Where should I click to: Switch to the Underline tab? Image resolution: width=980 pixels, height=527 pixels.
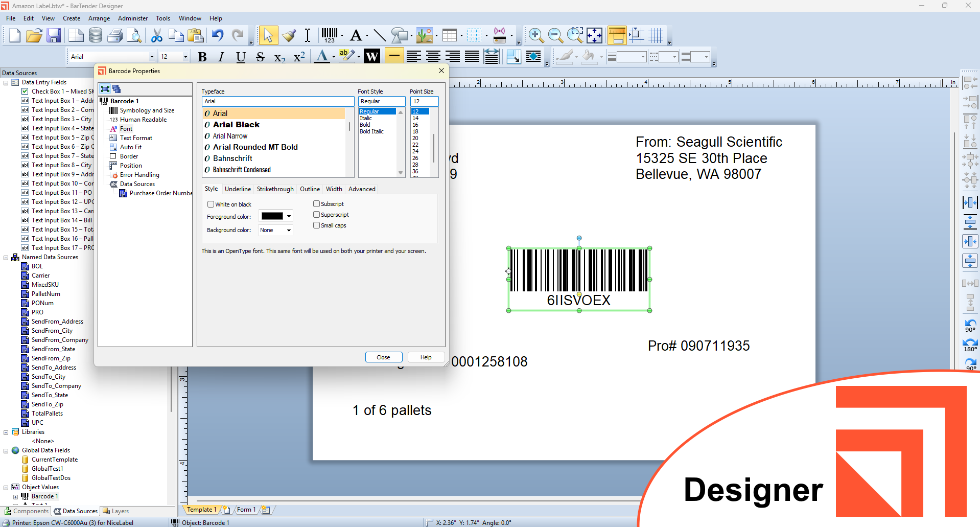click(238, 189)
